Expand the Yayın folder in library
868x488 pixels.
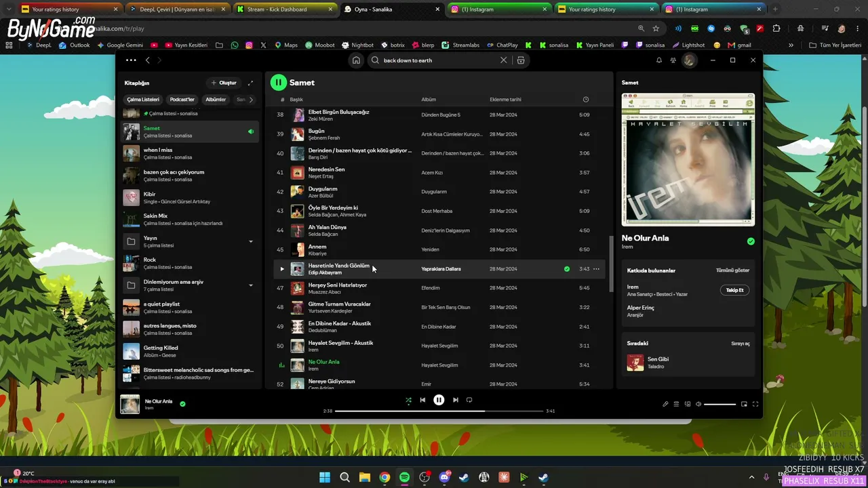tap(251, 241)
